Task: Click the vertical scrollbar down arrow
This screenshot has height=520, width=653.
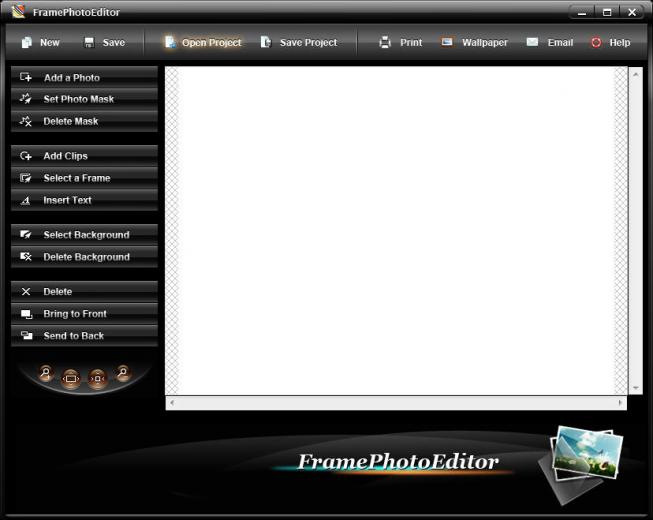Action: (x=636, y=388)
